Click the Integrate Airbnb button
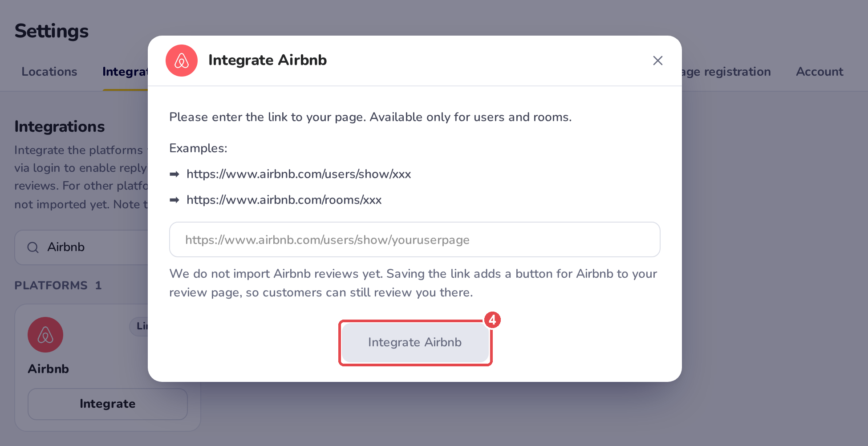Image resolution: width=868 pixels, height=446 pixels. click(x=415, y=342)
